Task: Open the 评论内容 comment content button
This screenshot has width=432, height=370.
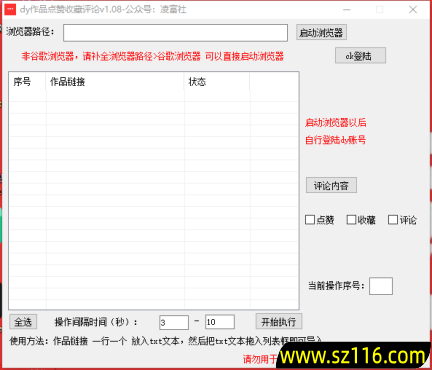Action: point(331,185)
